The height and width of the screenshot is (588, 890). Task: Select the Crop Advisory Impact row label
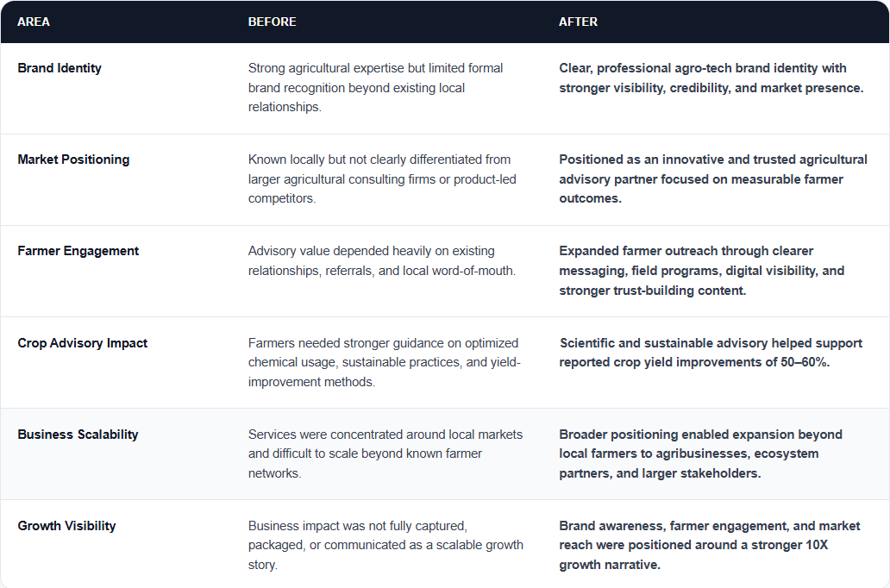click(82, 343)
